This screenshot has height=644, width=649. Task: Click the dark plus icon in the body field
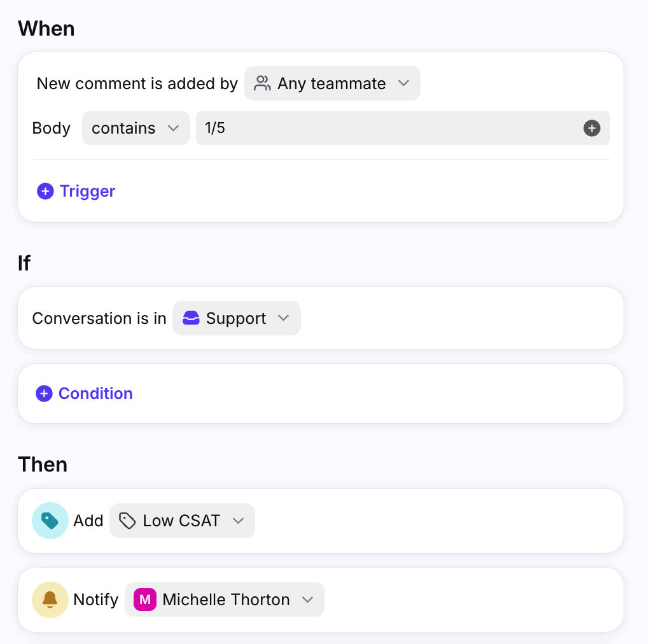tap(592, 129)
